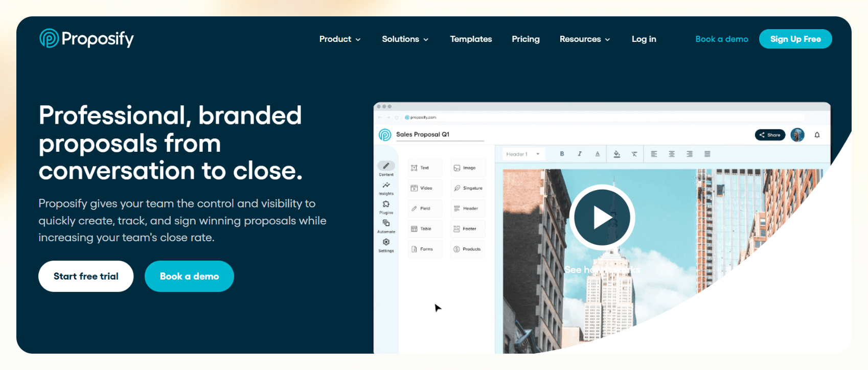The image size is (868, 370).
Task: Align text center
Action: pos(672,154)
